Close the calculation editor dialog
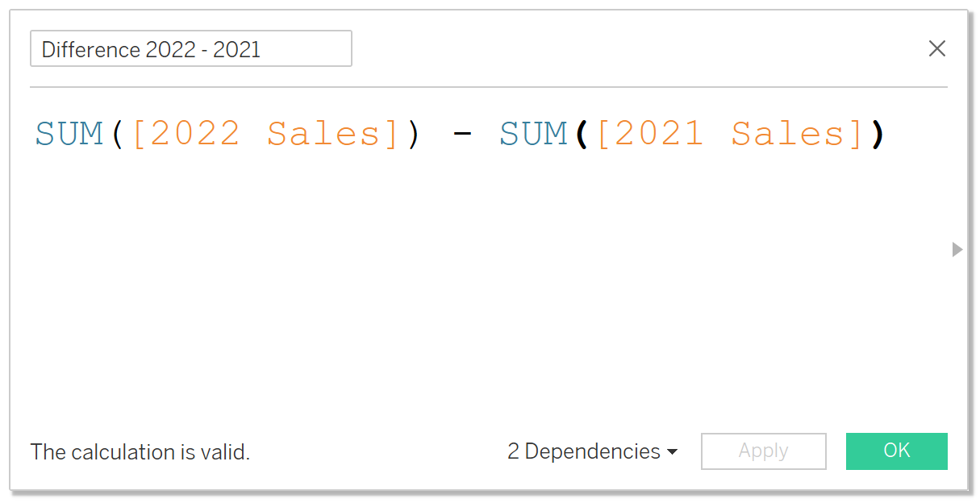Image resolution: width=980 pixels, height=503 pixels. click(x=936, y=48)
